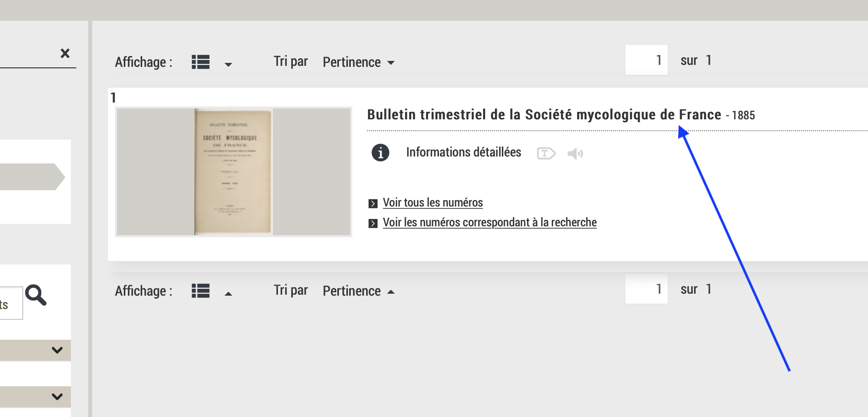Open the Voir tous les numéros link
Screen dimensions: 868x417
tap(433, 203)
